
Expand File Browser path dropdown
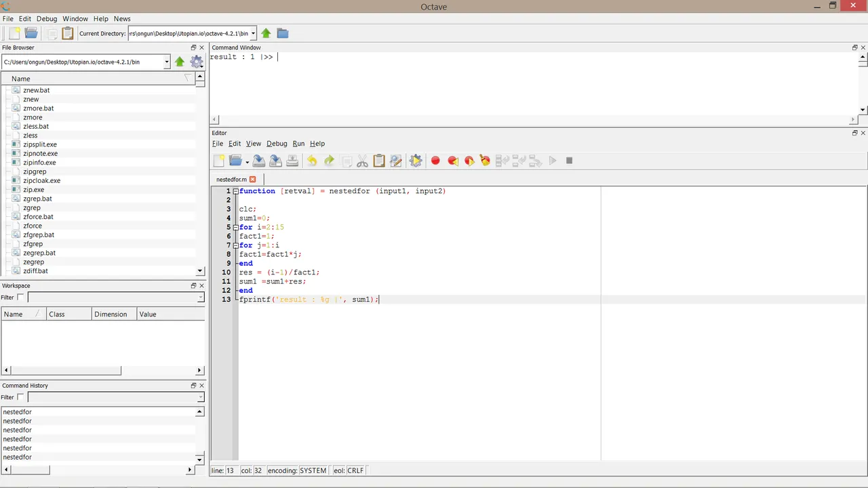[167, 62]
